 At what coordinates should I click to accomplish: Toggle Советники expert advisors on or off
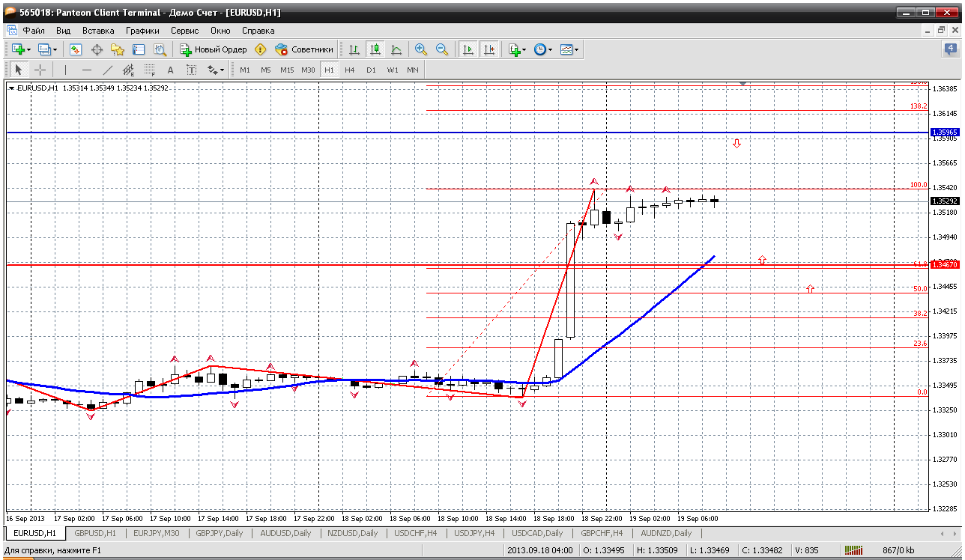303,49
